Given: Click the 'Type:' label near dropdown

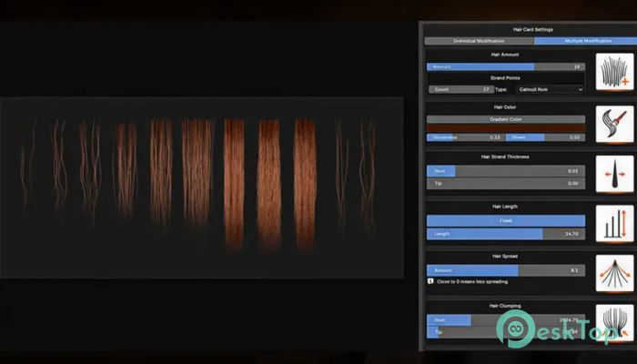Looking at the screenshot, I should coord(500,89).
